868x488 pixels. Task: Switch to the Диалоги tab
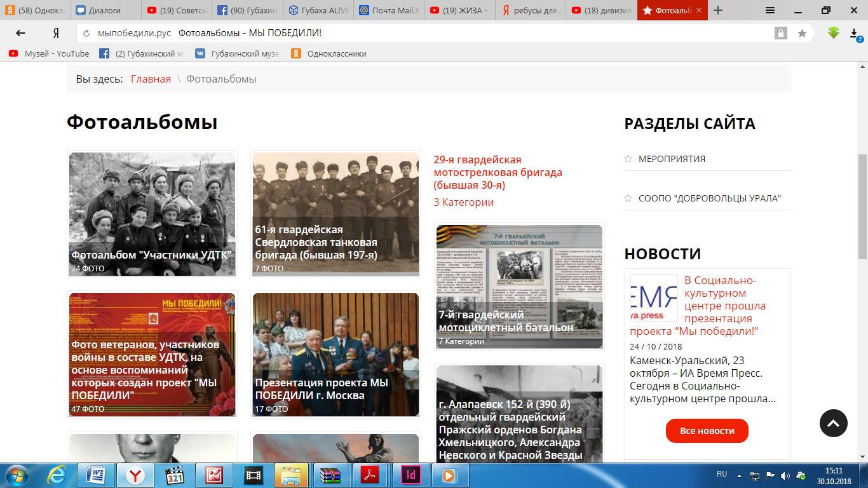(x=106, y=10)
